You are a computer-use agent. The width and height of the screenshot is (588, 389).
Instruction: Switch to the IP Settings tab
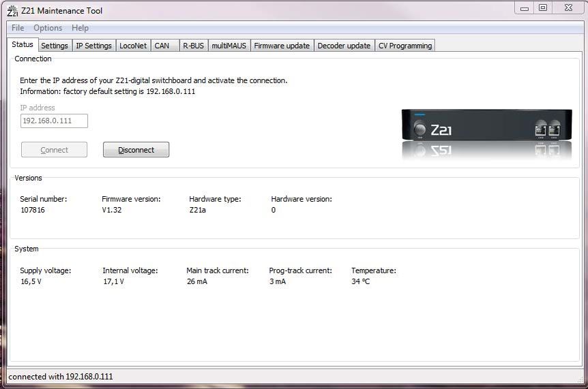pos(93,46)
